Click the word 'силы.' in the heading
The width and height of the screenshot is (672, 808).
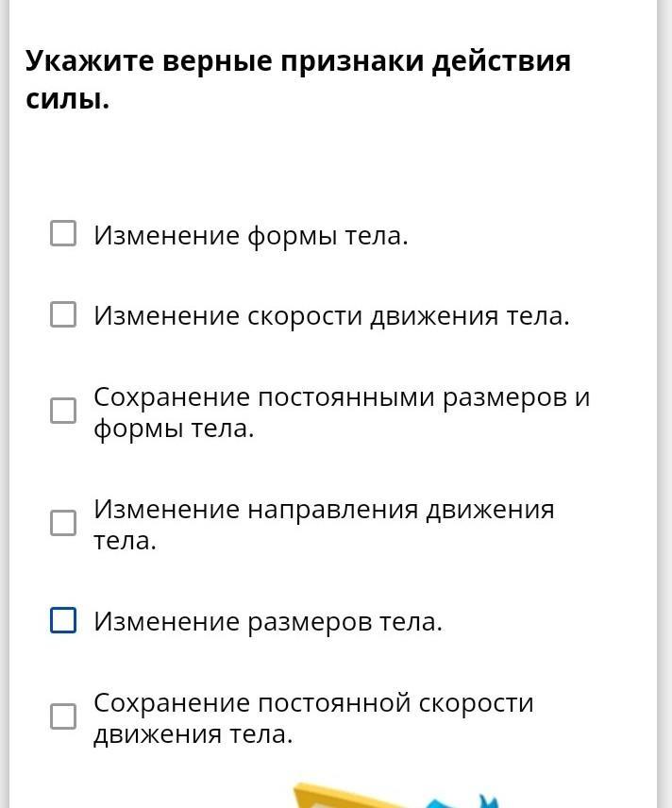[x=67, y=98]
